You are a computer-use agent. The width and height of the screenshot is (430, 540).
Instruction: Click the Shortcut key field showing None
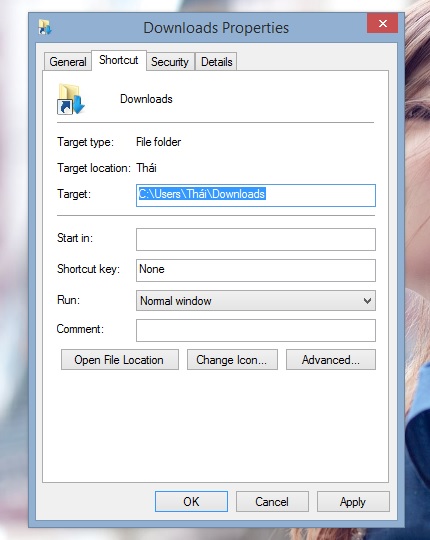click(256, 270)
